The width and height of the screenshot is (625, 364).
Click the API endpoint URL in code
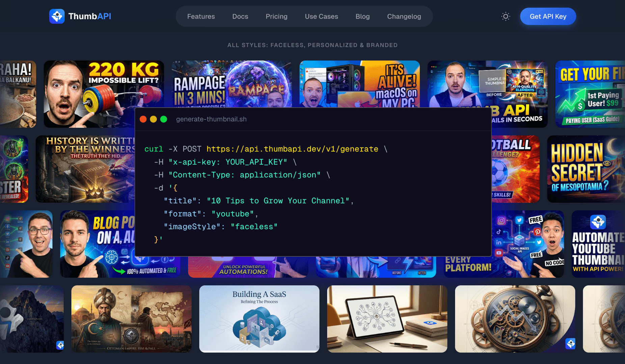tap(292, 149)
